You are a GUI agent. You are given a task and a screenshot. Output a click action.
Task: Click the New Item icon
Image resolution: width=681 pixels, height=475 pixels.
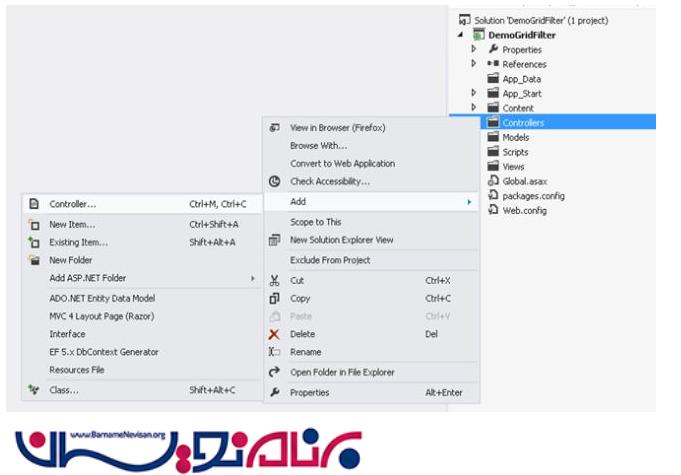(x=34, y=224)
